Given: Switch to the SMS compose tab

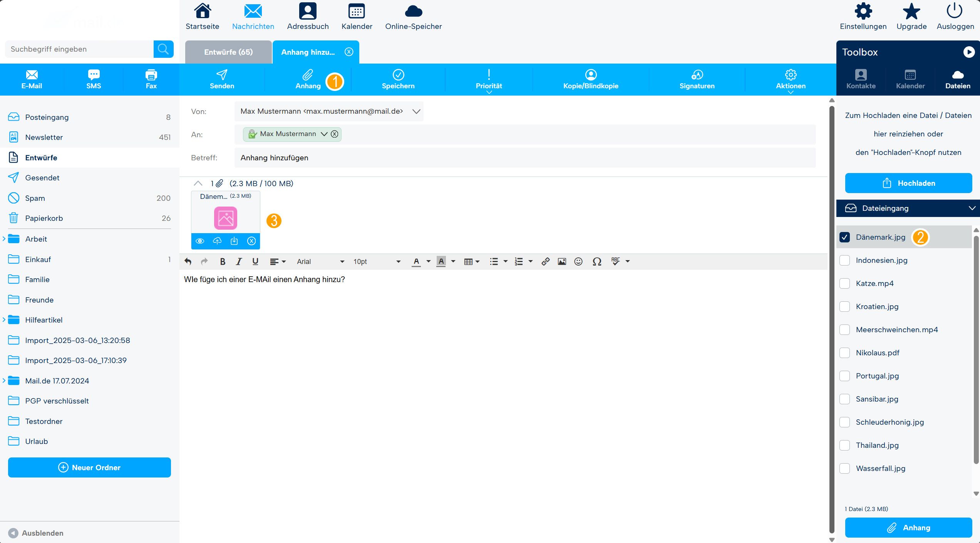Looking at the screenshot, I should click(94, 79).
